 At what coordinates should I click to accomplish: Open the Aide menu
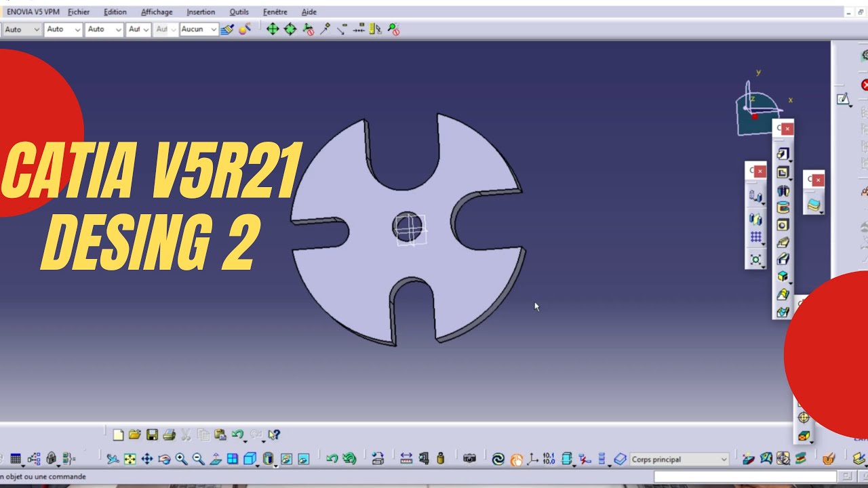(x=309, y=12)
